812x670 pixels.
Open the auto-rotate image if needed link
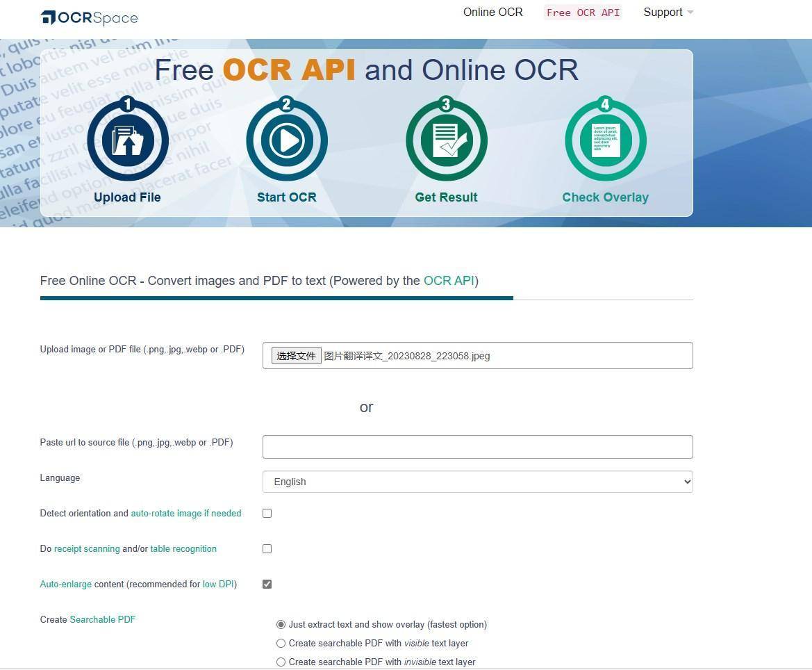coord(186,513)
